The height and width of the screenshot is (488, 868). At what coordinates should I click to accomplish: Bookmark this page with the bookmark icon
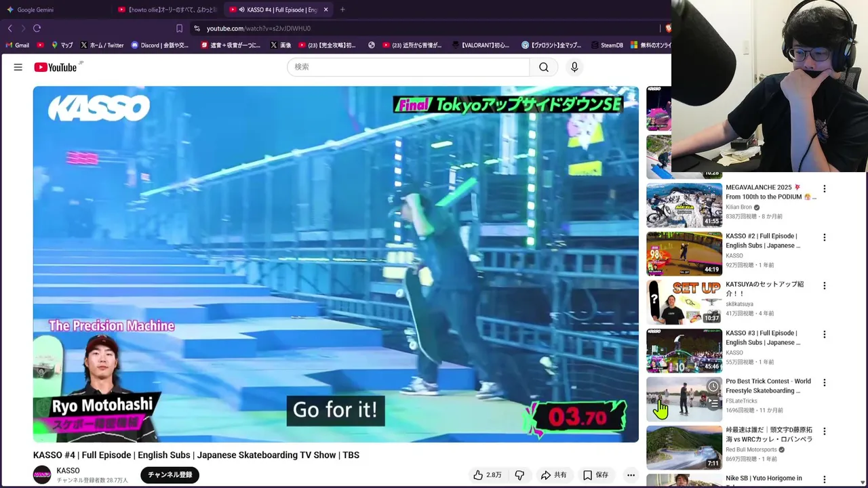[179, 28]
